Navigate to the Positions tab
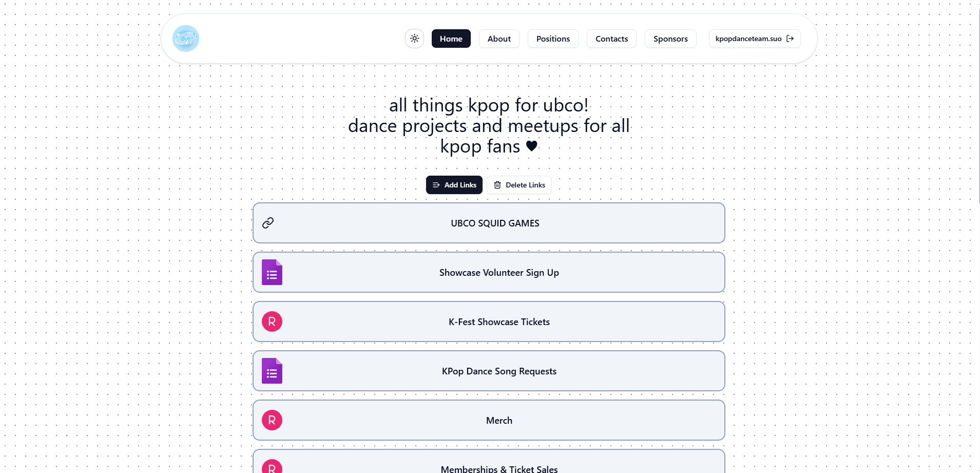980x473 pixels. click(x=552, y=38)
